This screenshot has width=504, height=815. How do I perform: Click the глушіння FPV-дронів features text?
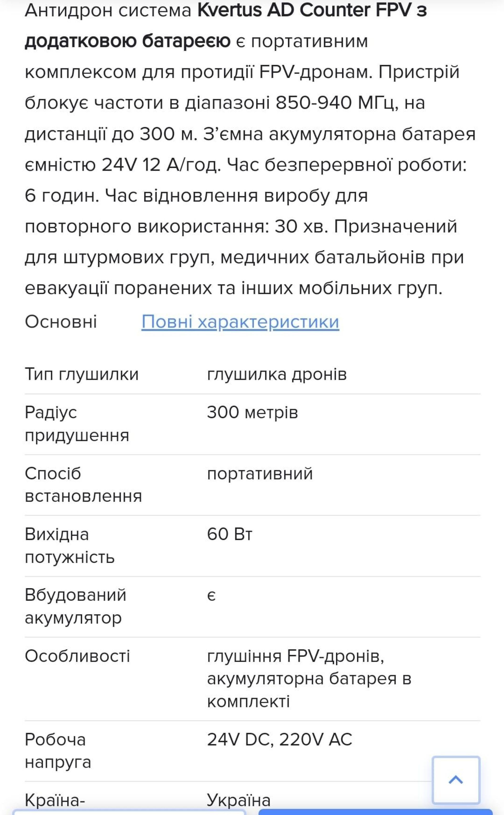tap(295, 656)
